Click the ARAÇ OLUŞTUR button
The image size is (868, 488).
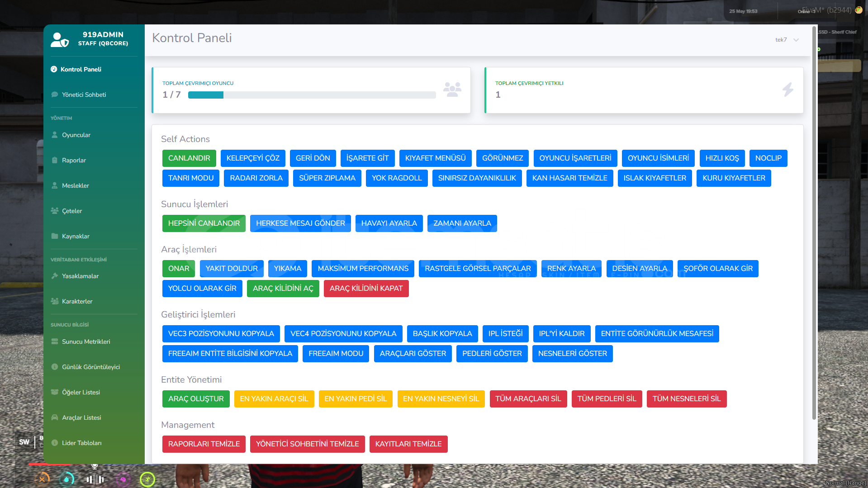pos(196,399)
